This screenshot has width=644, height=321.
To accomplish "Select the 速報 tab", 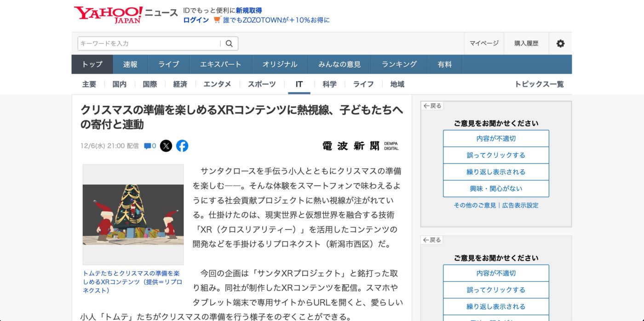I will click(130, 64).
